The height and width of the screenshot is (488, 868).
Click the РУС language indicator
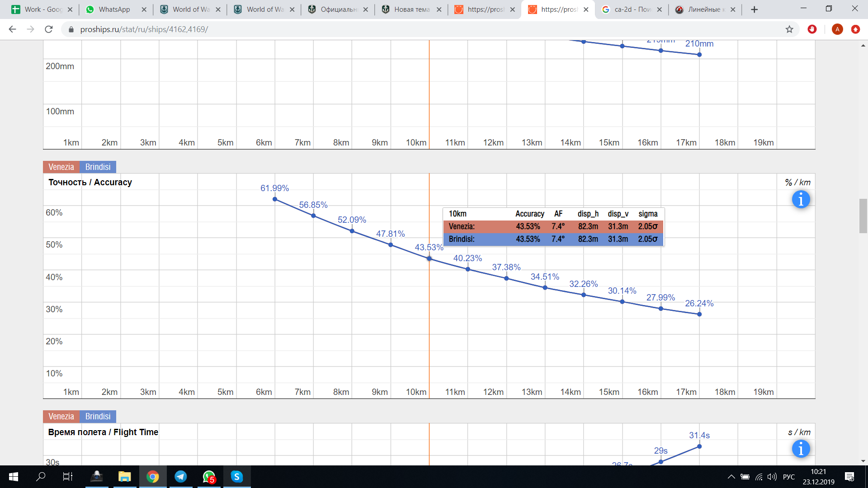pyautogui.click(x=789, y=477)
